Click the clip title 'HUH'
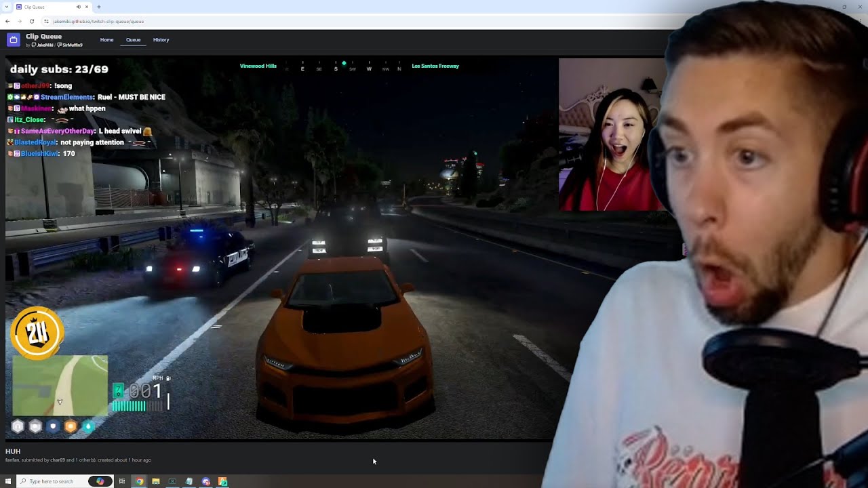The width and height of the screenshot is (868, 488). click(x=13, y=451)
